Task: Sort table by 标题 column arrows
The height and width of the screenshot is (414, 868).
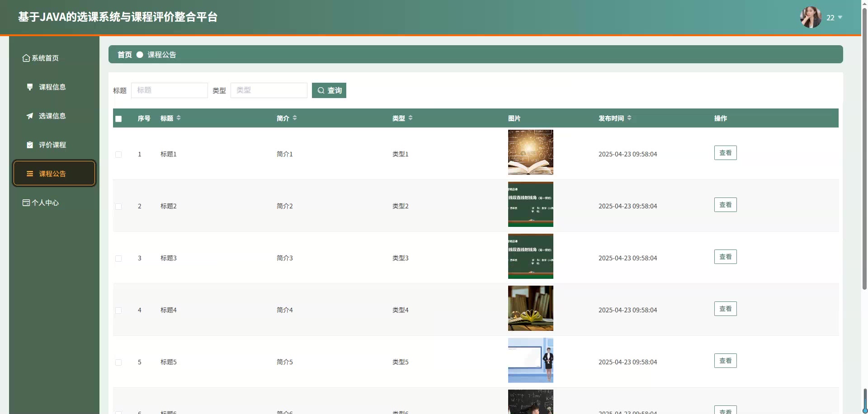Action: (x=179, y=118)
